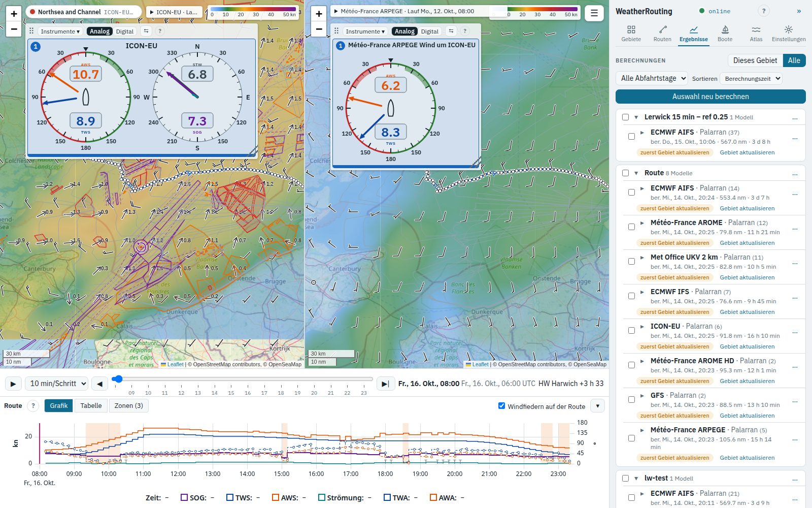Screen dimensions: 812x508
Task: Open help icon in ARPEGE instrument toolbar
Action: pos(464,31)
